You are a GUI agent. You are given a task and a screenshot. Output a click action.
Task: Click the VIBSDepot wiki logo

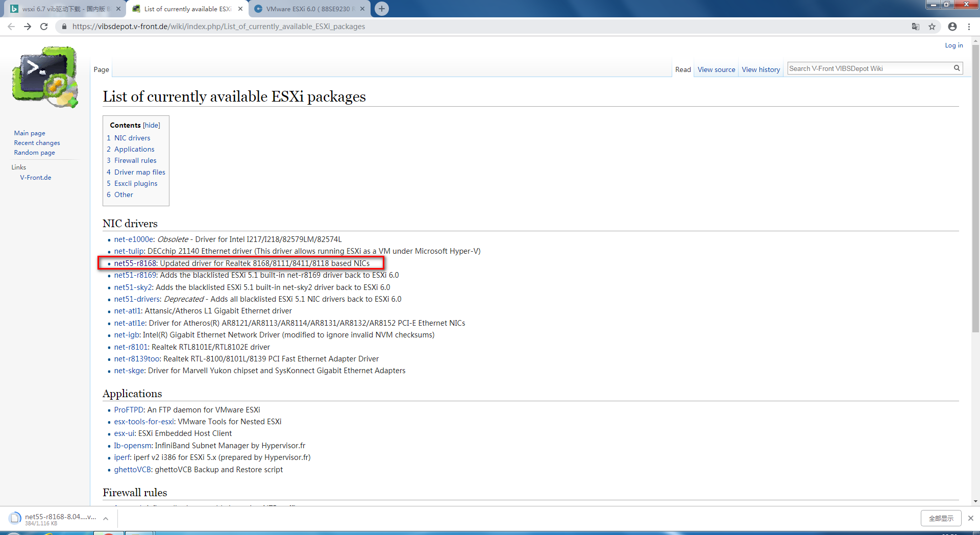(x=45, y=77)
